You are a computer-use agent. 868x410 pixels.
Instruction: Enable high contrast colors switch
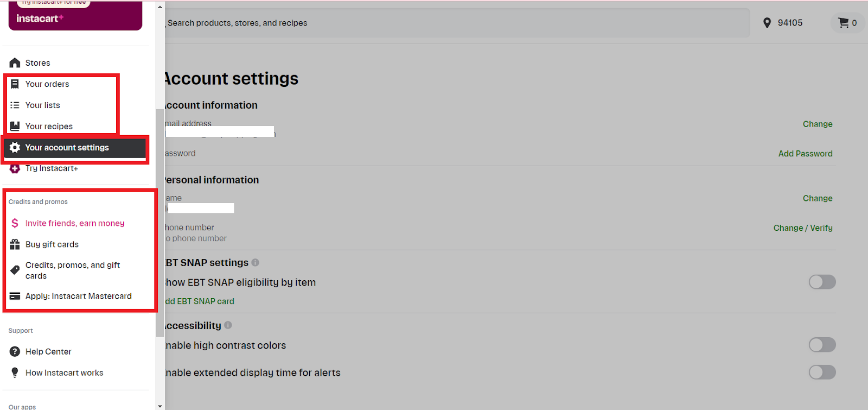(x=822, y=345)
